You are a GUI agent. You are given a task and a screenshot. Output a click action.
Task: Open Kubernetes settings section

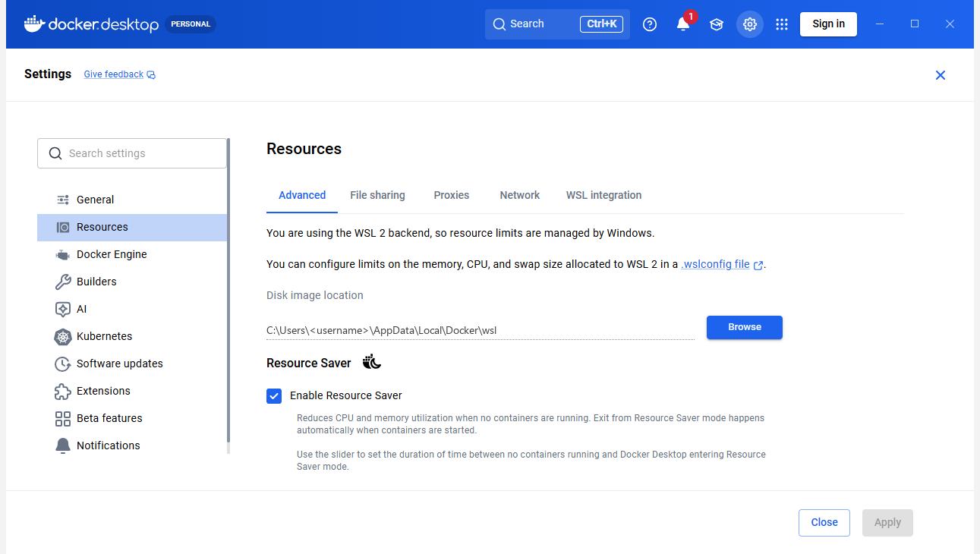pos(132,336)
